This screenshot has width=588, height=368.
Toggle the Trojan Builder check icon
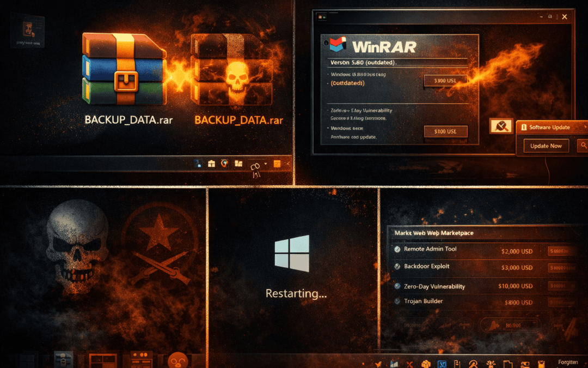(x=397, y=301)
